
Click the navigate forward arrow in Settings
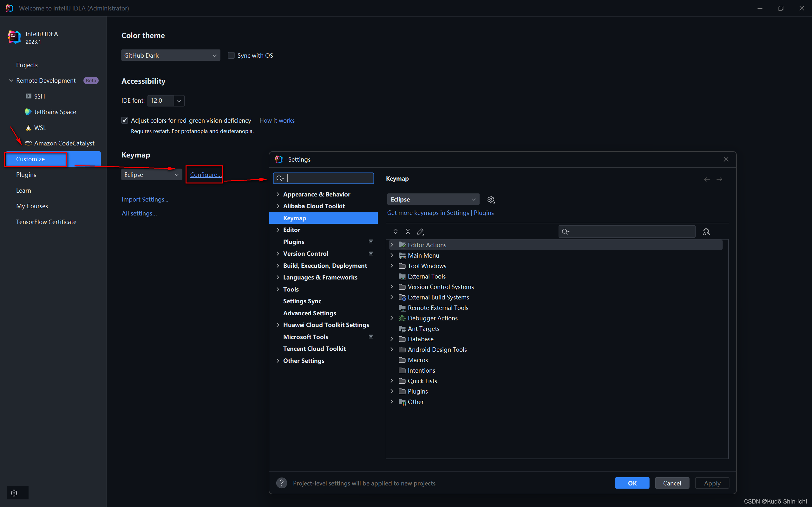tap(720, 179)
